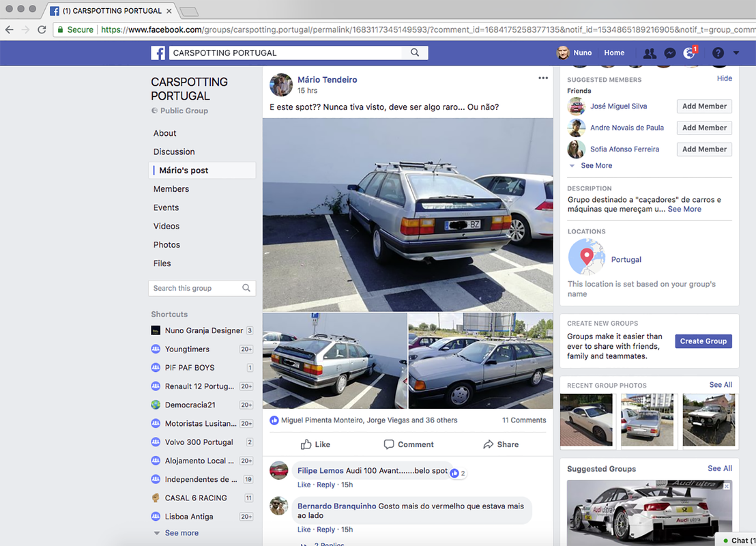Open Bernardo Branquinho's profile avatar
This screenshot has width=756, height=546.
(278, 506)
